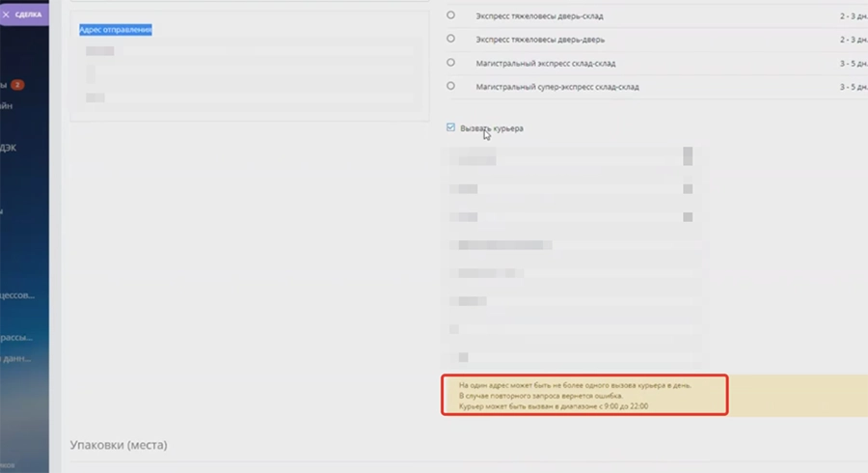Viewport: 868px width, 473px height.
Task: Open the sidebar item ending in цессов...
Action: coord(19,296)
